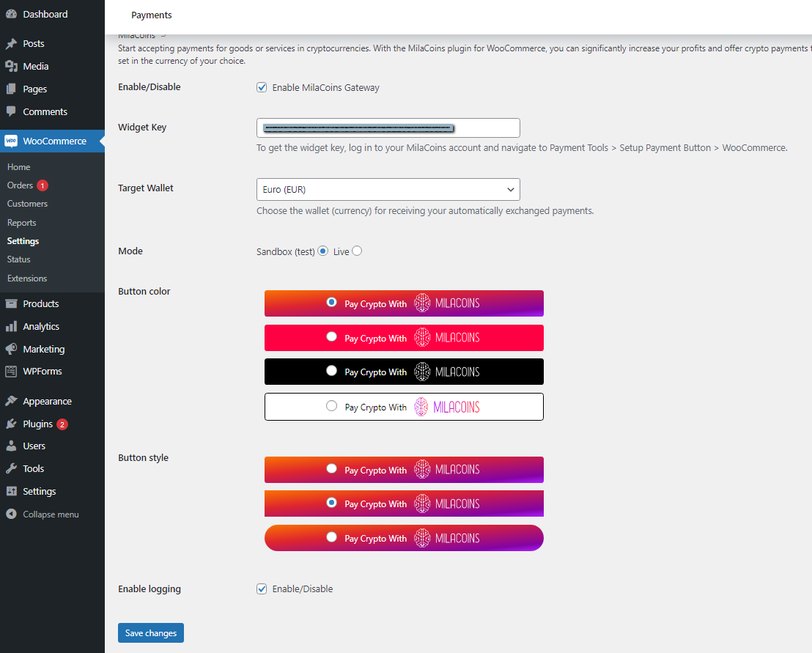Click the white MilaCoins color preview

pos(404,407)
